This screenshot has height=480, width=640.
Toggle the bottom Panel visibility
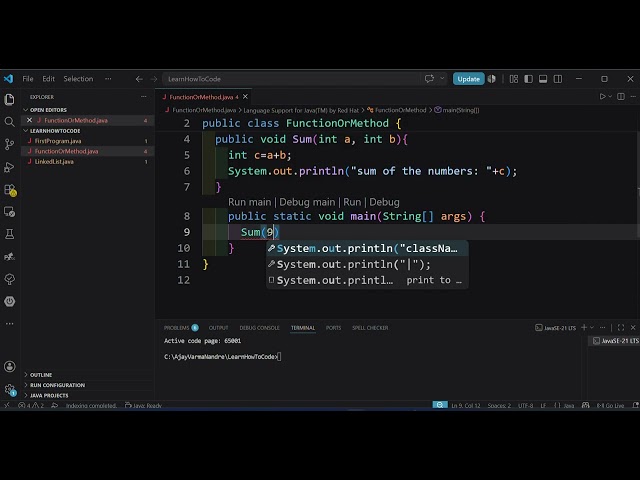pos(543,79)
